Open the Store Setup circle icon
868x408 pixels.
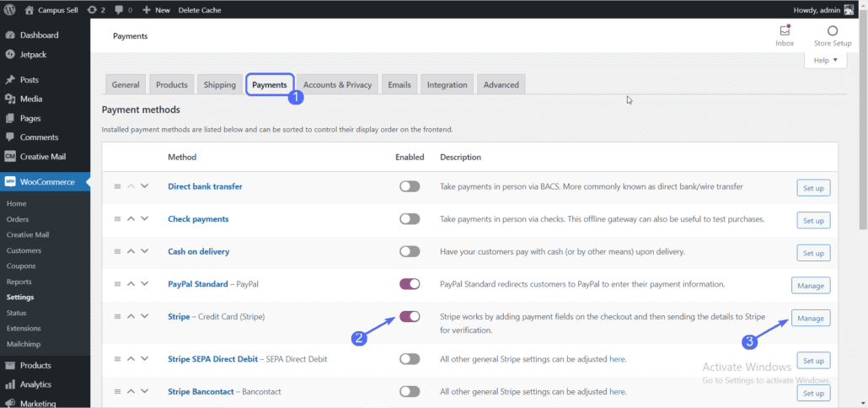833,31
